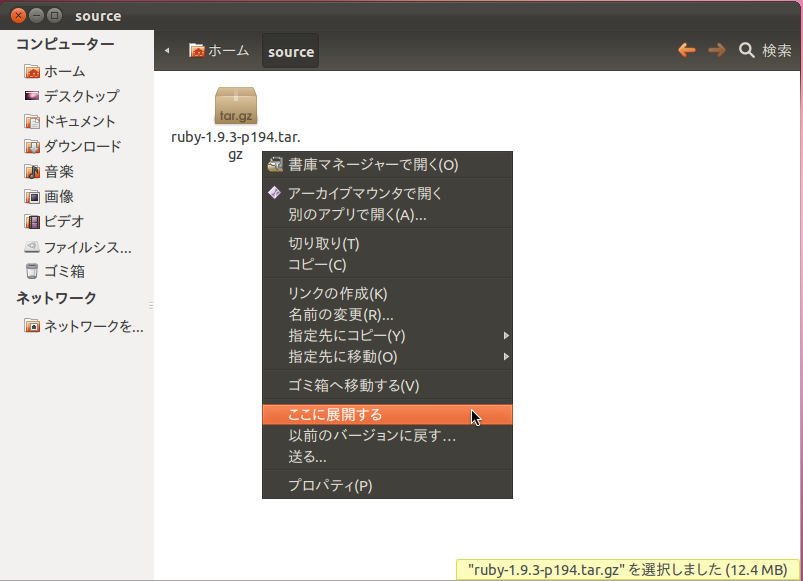Click the ビデオ videos folder icon
The image size is (803, 581).
tap(32, 222)
